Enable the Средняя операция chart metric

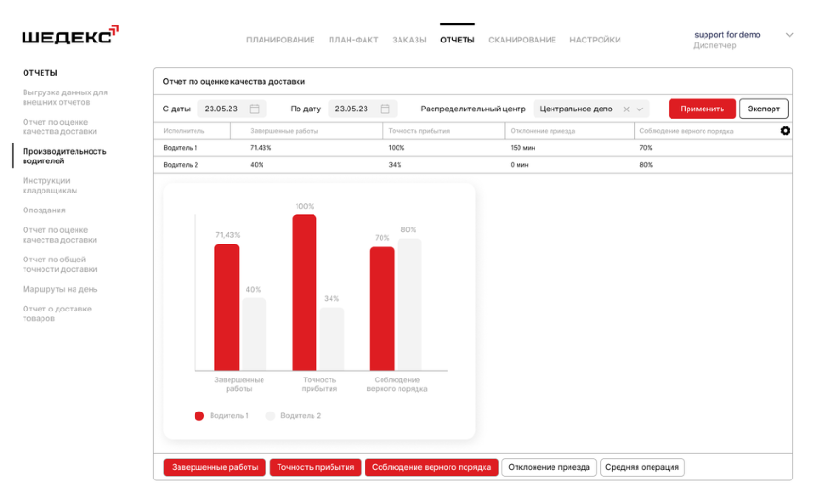(x=642, y=467)
